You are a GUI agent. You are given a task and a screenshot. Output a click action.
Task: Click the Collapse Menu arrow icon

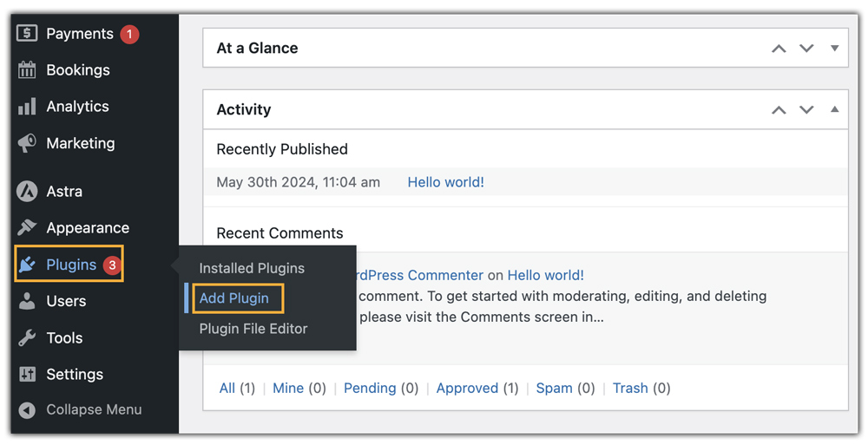[27, 410]
